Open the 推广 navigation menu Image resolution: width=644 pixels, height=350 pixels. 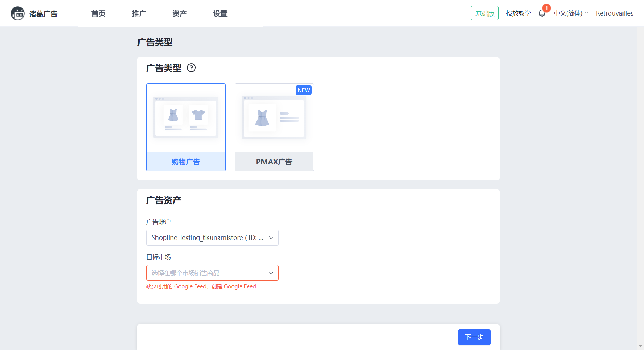(139, 13)
